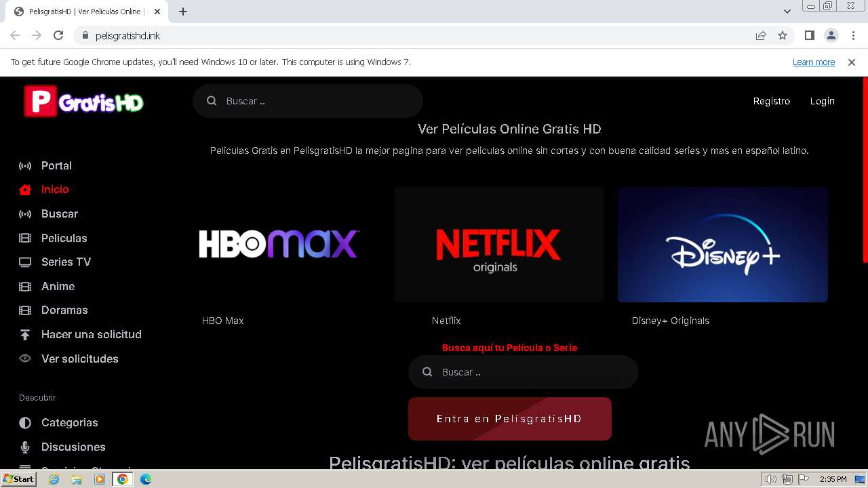Open File Explorer from taskbar
This screenshot has height=488, width=868.
(x=77, y=479)
